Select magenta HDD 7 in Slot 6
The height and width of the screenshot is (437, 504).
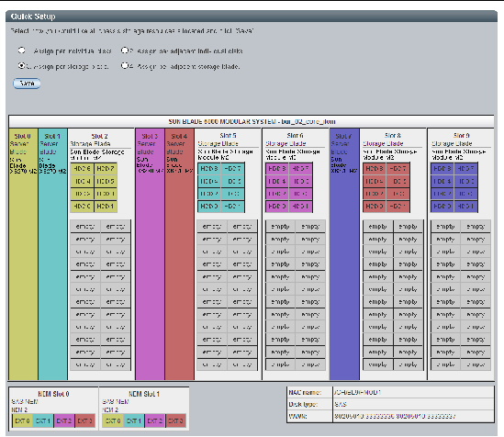pyautogui.click(x=300, y=169)
